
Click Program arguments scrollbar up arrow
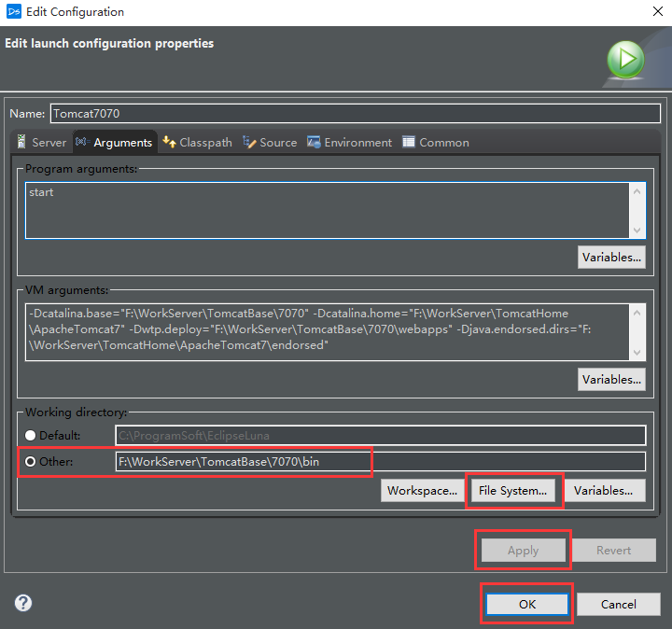coord(637,191)
